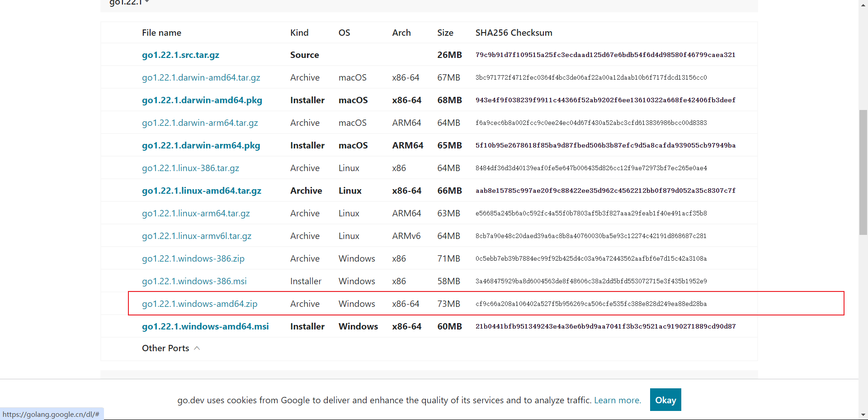Select the checksum starting e56685a245
The height and width of the screenshot is (420, 868).
[591, 213]
